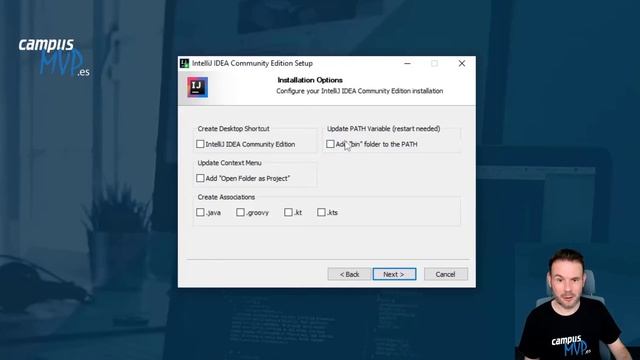Image resolution: width=640 pixels, height=360 pixels.
Task: Click the "Update Context Menu" group label
Action: [229, 163]
